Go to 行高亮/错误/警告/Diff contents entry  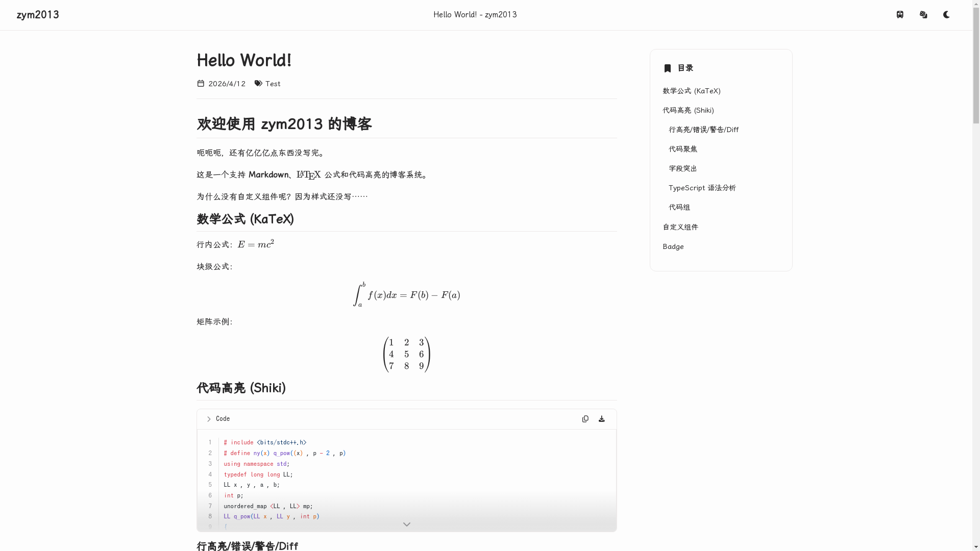click(x=703, y=130)
